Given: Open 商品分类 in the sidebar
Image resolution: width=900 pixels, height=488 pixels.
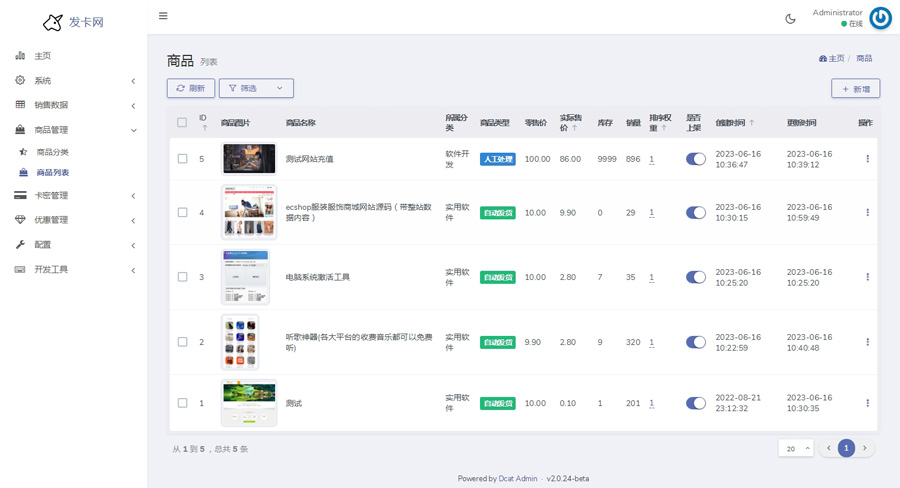Looking at the screenshot, I should [52, 152].
